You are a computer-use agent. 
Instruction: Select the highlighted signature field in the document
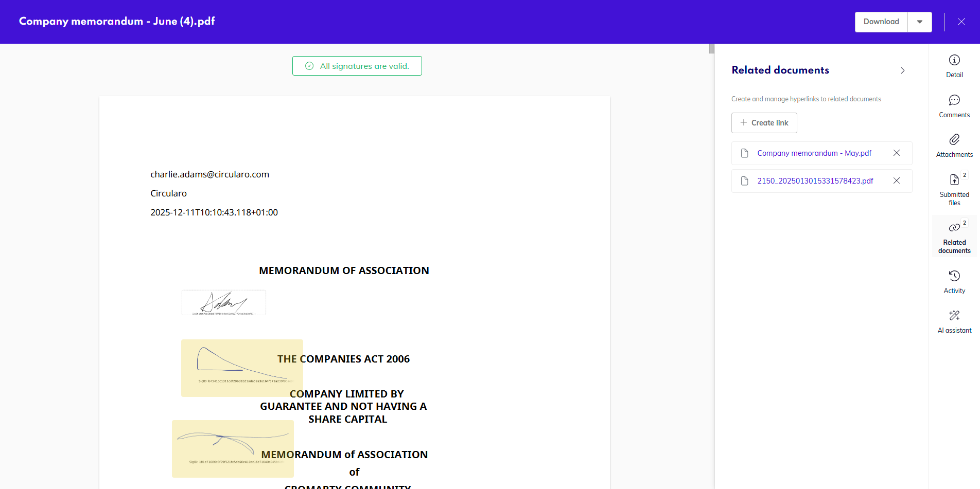click(242, 368)
